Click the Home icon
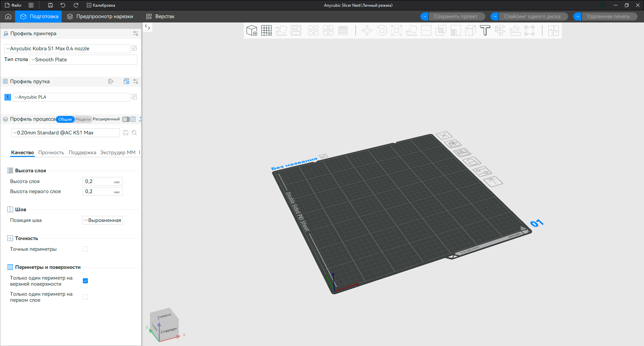 pos(8,16)
